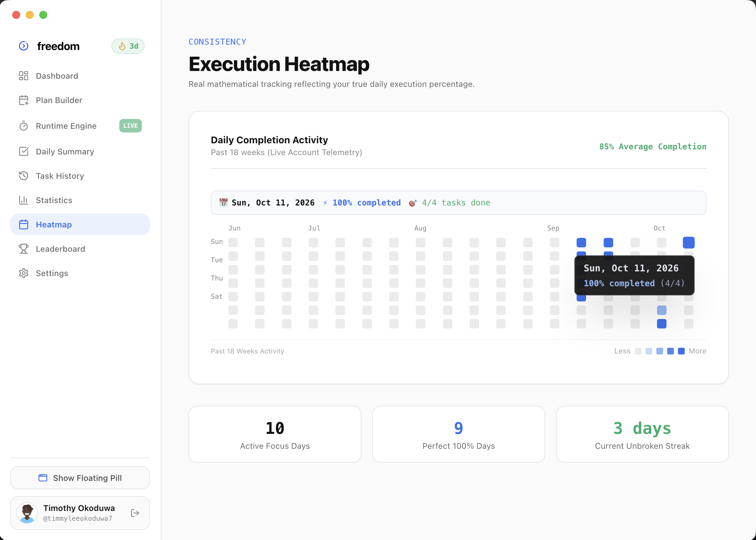Click the CONSISTENCY label above the heading

coord(218,42)
